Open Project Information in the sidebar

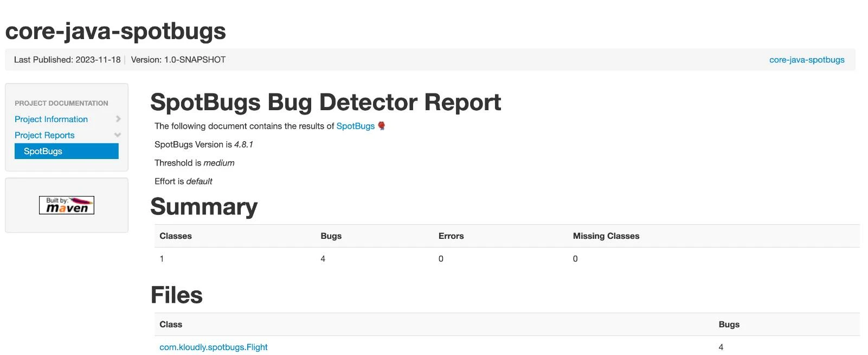tap(51, 119)
